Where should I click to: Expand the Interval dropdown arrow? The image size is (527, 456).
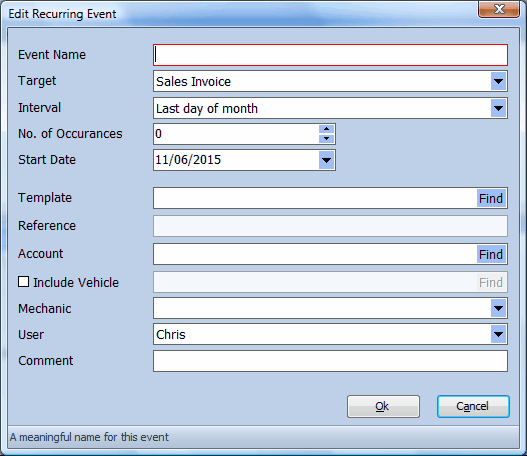point(498,108)
